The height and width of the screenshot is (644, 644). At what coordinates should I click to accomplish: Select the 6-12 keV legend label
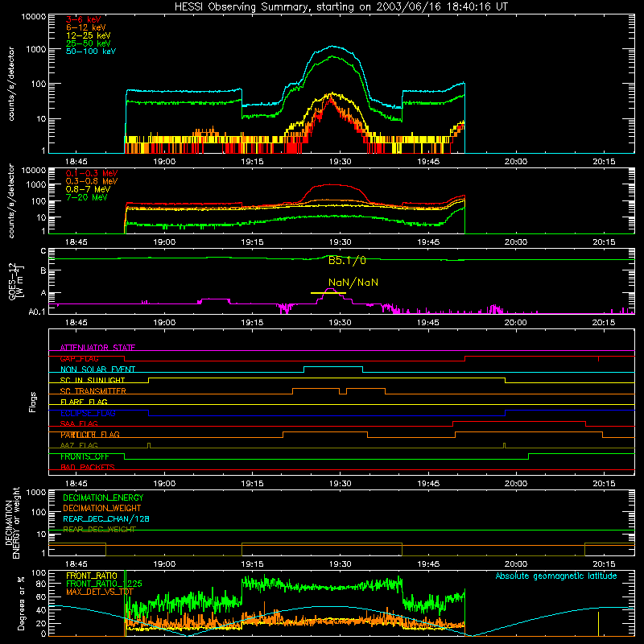pyautogui.click(x=86, y=27)
